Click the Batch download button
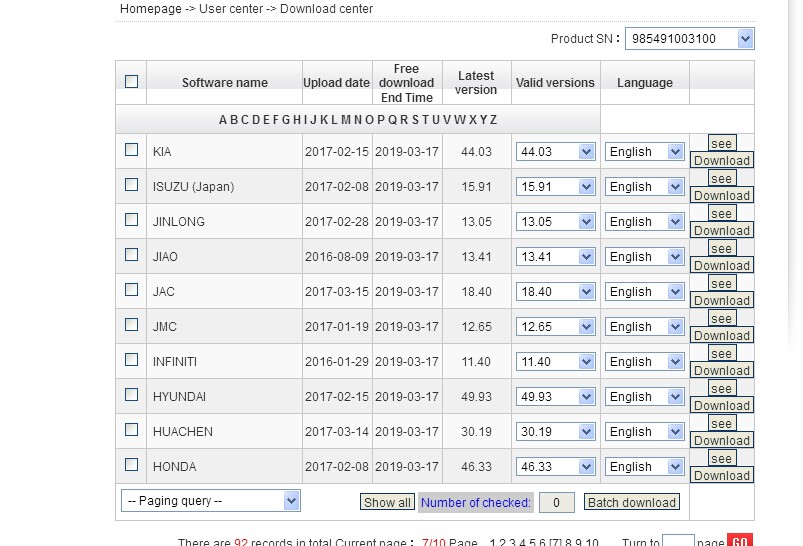 pyautogui.click(x=632, y=502)
